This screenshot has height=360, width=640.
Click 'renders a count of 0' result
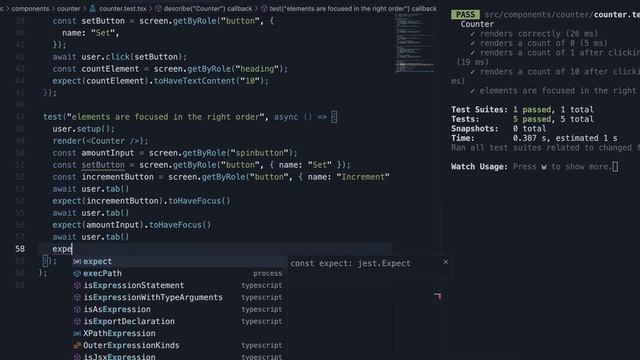544,43
